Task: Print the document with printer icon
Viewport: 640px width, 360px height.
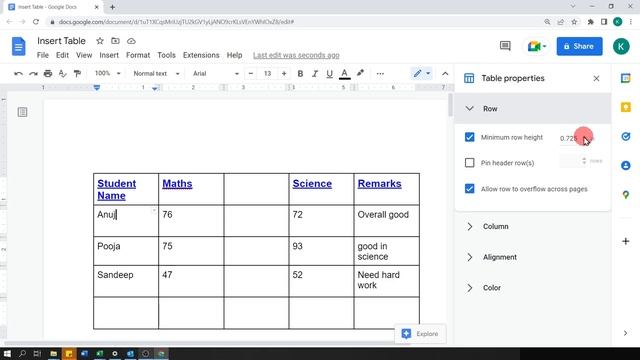Action: click(x=48, y=74)
